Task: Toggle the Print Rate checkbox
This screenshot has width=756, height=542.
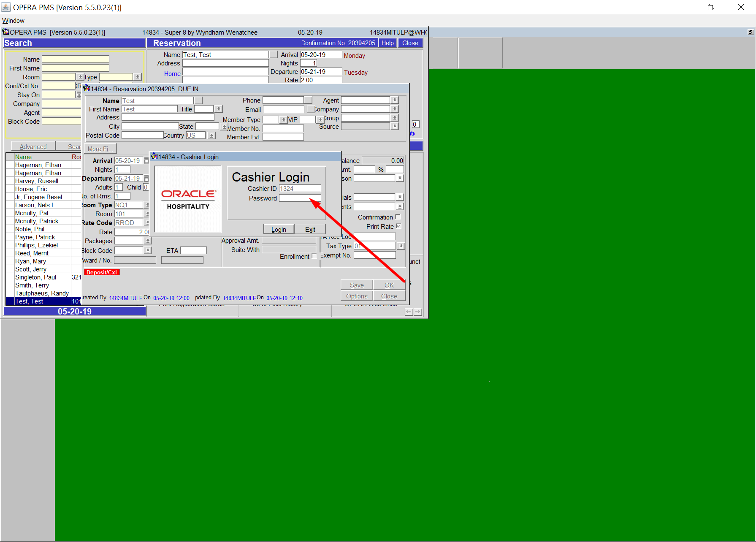Action: (398, 226)
